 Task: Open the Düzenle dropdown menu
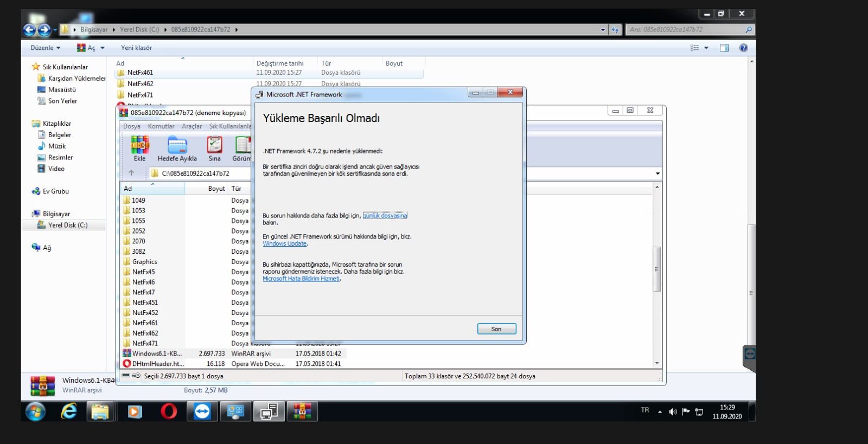point(46,48)
